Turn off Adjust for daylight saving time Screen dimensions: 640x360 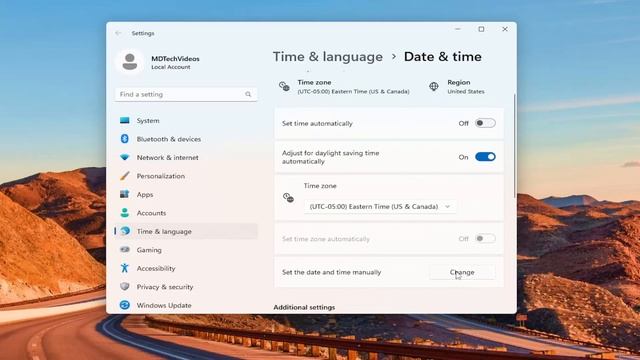[x=485, y=157]
